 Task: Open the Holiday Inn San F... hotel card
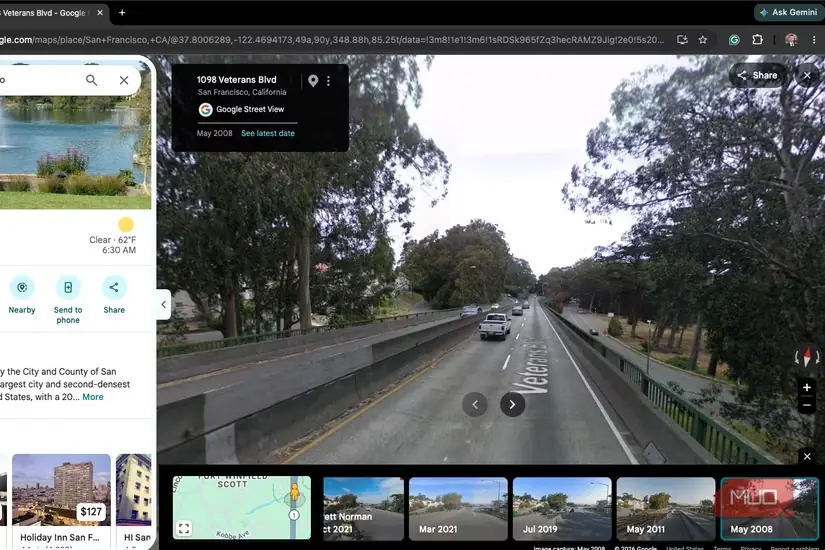point(61,500)
